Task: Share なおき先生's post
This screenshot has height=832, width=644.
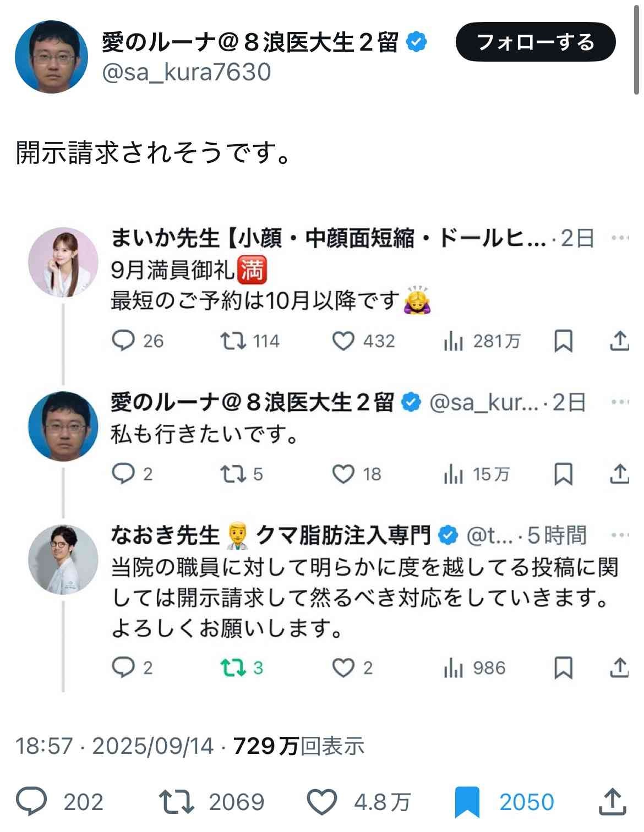Action: tap(619, 667)
